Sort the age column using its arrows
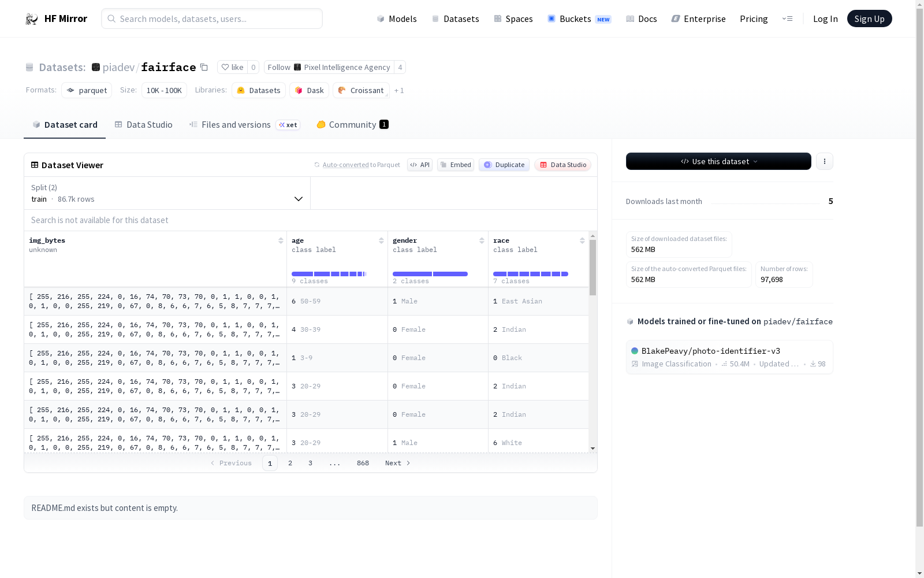 pyautogui.click(x=381, y=240)
